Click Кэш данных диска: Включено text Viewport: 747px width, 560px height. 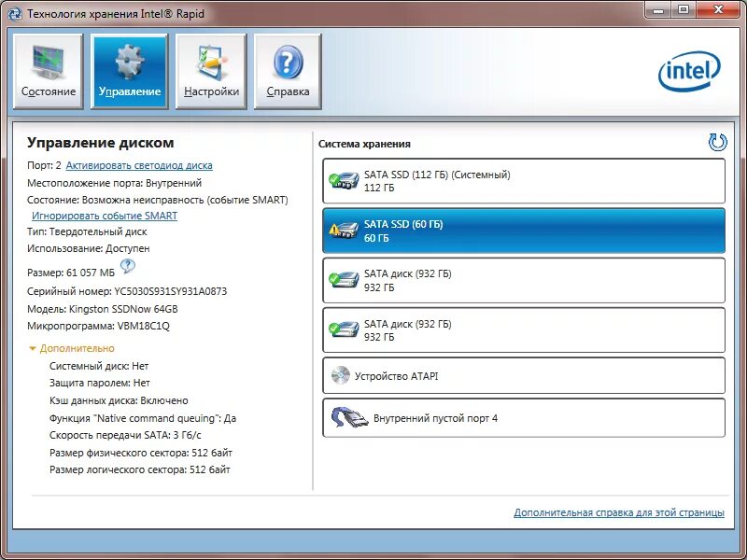[119, 401]
